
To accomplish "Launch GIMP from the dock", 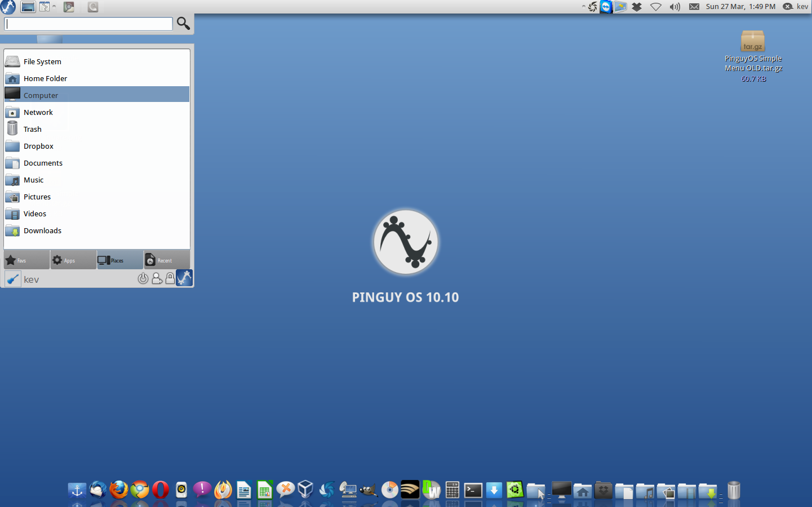I will (x=369, y=490).
